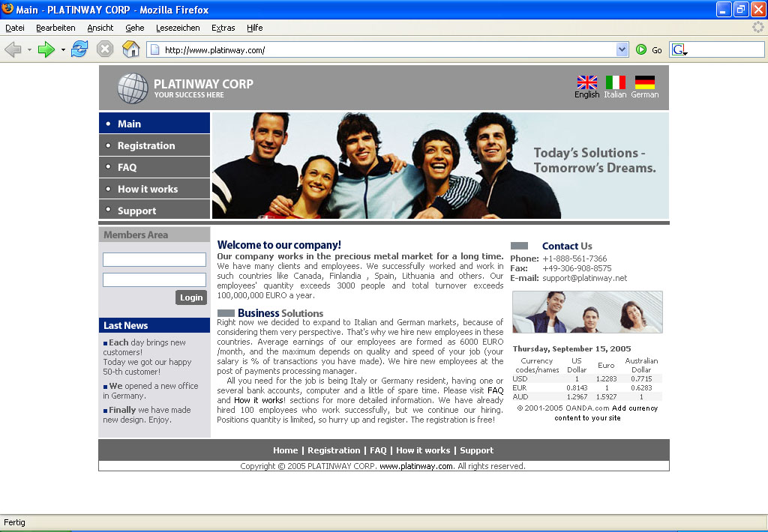Click the small three-people photo thumbnail

click(x=587, y=312)
